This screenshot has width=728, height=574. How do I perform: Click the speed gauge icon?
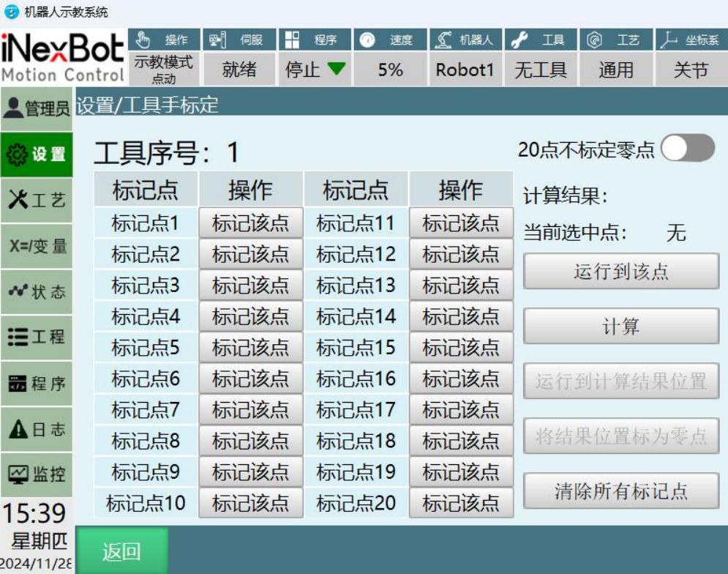tap(368, 40)
